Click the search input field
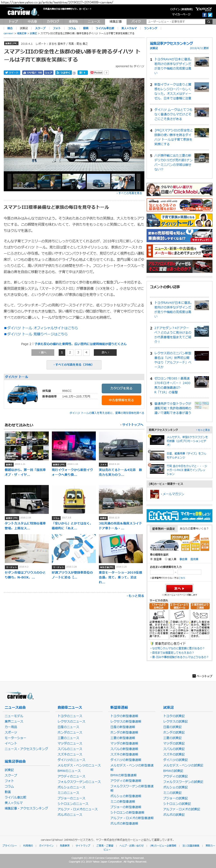The height and width of the screenshot is (868, 216). click(x=176, y=21)
